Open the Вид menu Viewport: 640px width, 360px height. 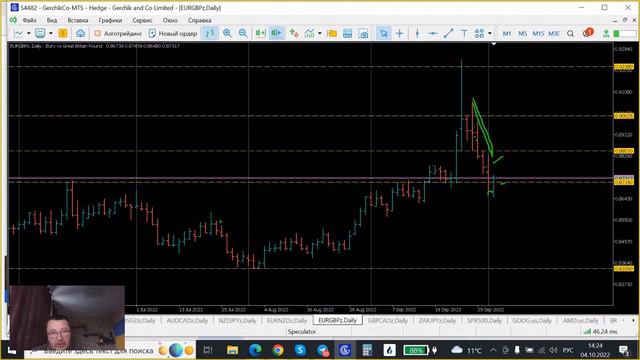(52, 20)
